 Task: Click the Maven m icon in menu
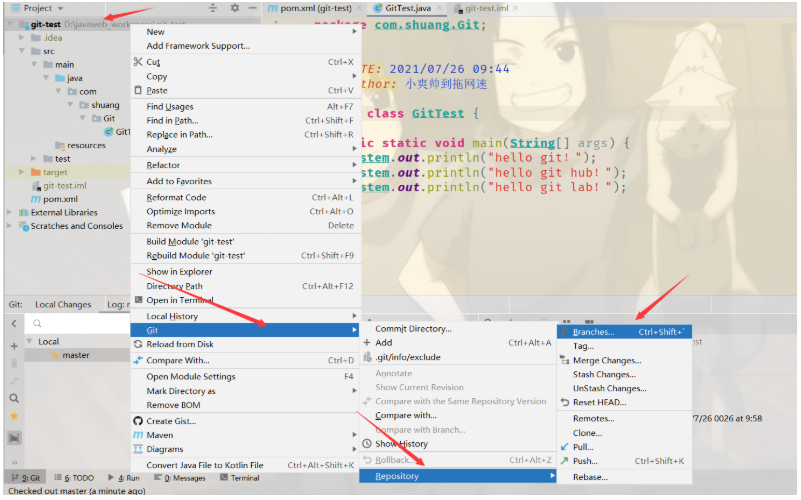coord(138,435)
